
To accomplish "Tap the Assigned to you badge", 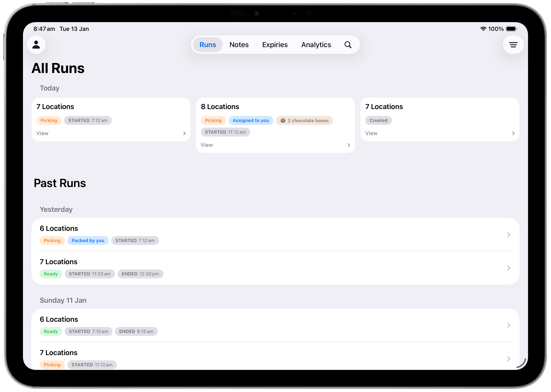I will (x=250, y=121).
